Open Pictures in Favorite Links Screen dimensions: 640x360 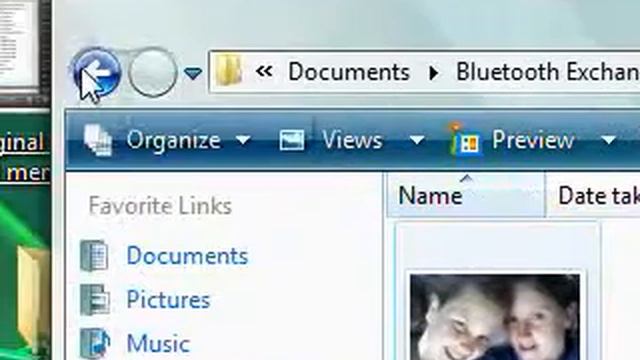[168, 300]
